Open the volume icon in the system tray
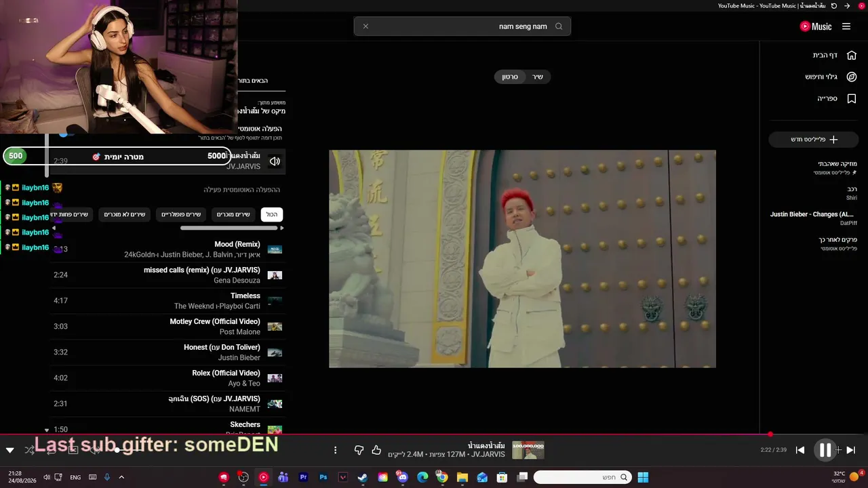This screenshot has height=488, width=868. tap(46, 477)
